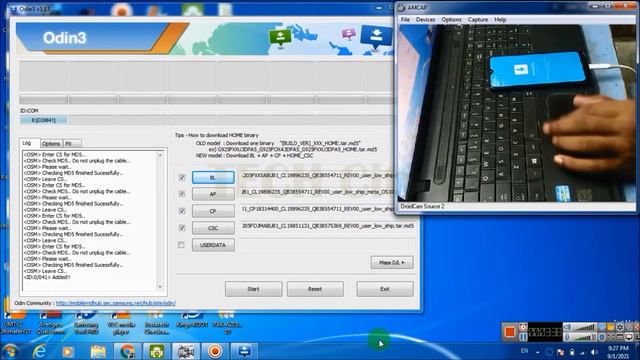Click the network signal tray icon
Screen dimensions: 640x360
tap(582, 352)
